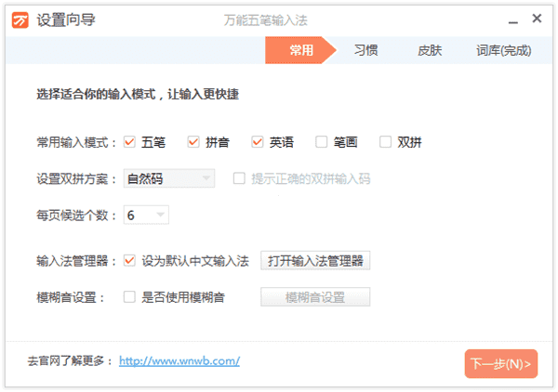Click the 选择适合你的输入模式 heading text
This screenshot has width=558, height=392.
pyautogui.click(x=138, y=94)
